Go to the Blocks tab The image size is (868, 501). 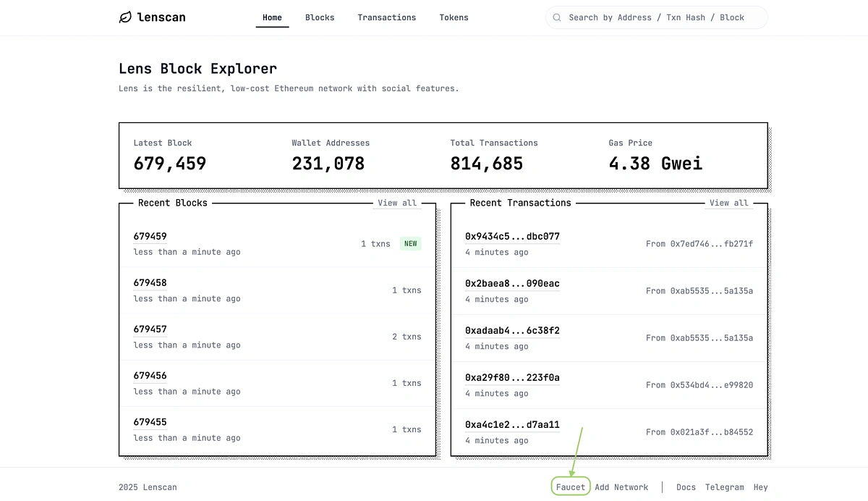click(320, 17)
